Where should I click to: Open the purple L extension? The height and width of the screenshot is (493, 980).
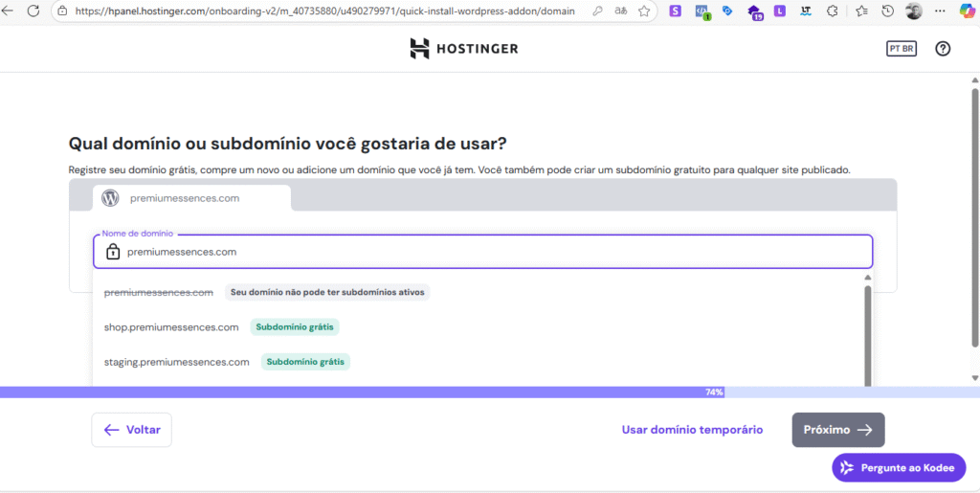coord(779,11)
